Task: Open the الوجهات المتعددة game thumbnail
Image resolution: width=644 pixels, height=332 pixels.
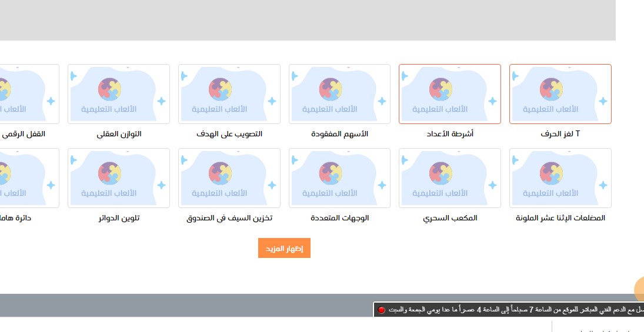Action: pos(340,178)
